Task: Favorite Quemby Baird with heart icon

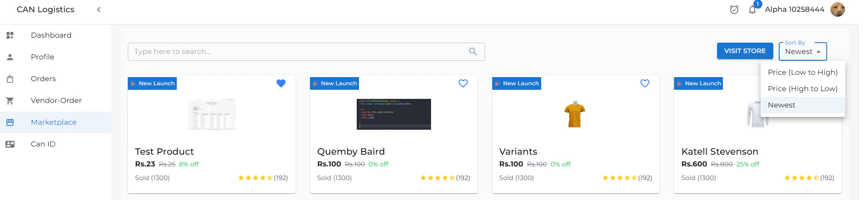Action: (x=463, y=83)
